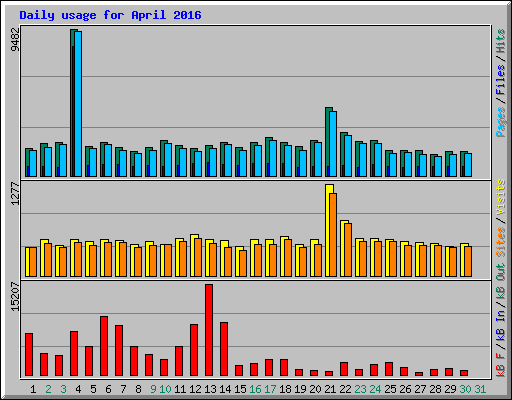Click day 24 on the x-axis
This screenshot has width=512, height=400.
(375, 389)
